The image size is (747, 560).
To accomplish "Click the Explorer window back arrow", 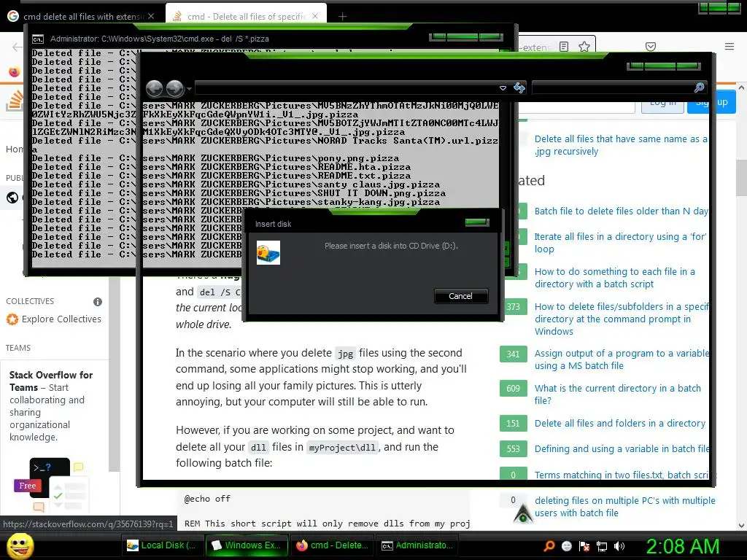I will pyautogui.click(x=154, y=88).
